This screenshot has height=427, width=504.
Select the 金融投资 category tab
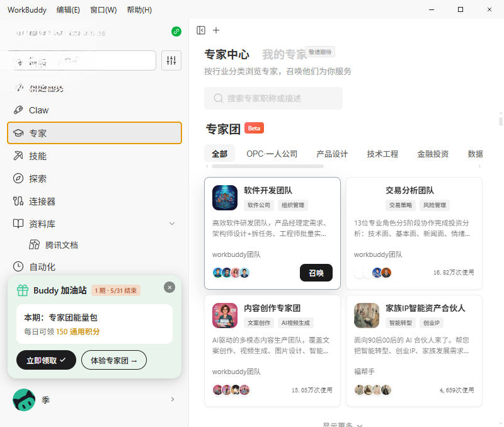click(x=433, y=154)
